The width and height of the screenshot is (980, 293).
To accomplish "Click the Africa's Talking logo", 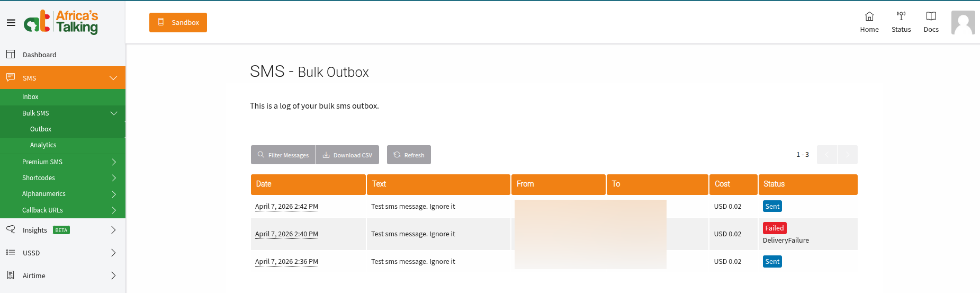I will (61, 22).
